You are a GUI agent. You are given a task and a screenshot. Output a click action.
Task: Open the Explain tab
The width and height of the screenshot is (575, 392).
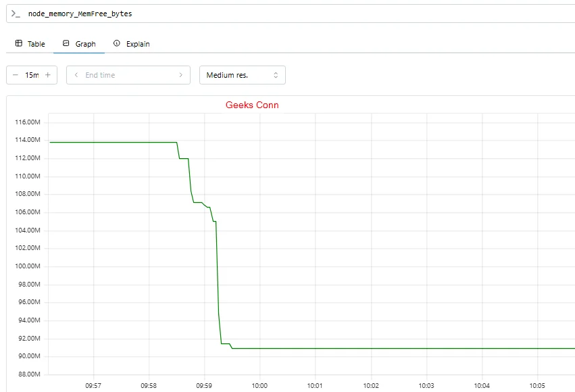(x=132, y=44)
